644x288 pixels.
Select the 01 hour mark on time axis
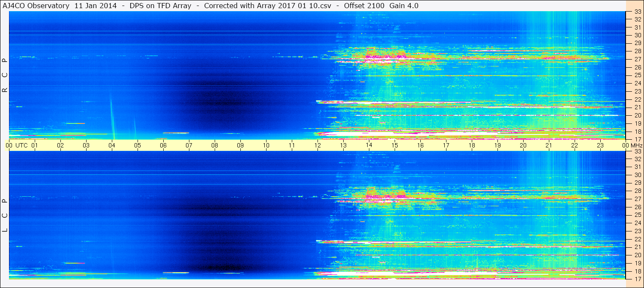(x=35, y=145)
